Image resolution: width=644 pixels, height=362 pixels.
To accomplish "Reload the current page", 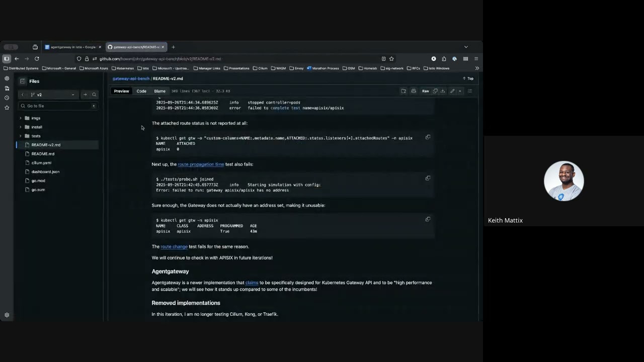I will (37, 59).
